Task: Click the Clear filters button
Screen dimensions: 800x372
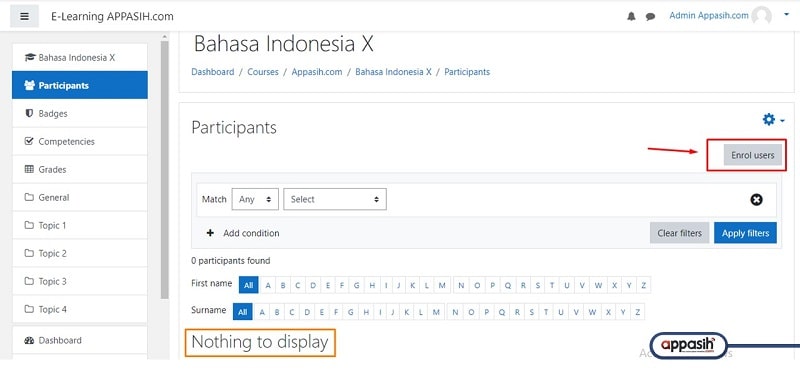Action: (679, 233)
